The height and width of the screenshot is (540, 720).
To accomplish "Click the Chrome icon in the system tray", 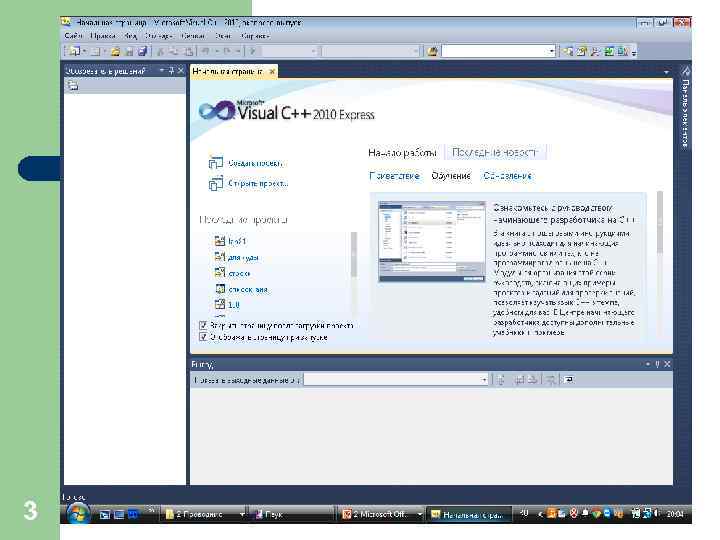I will (596, 514).
